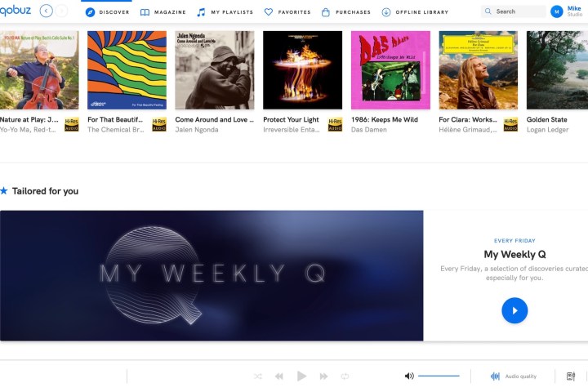The width and height of the screenshot is (588, 392).
Task: Click the Discover compass icon
Action: coord(90,12)
